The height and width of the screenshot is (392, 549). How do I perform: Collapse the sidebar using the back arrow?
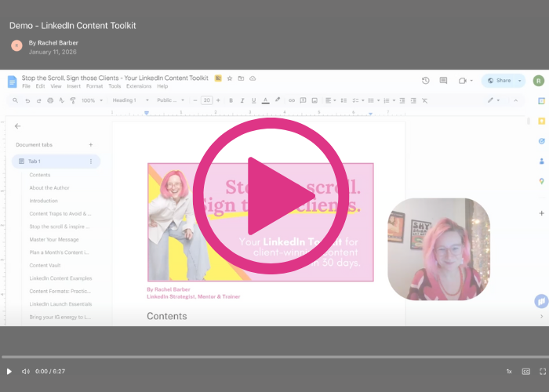[18, 125]
